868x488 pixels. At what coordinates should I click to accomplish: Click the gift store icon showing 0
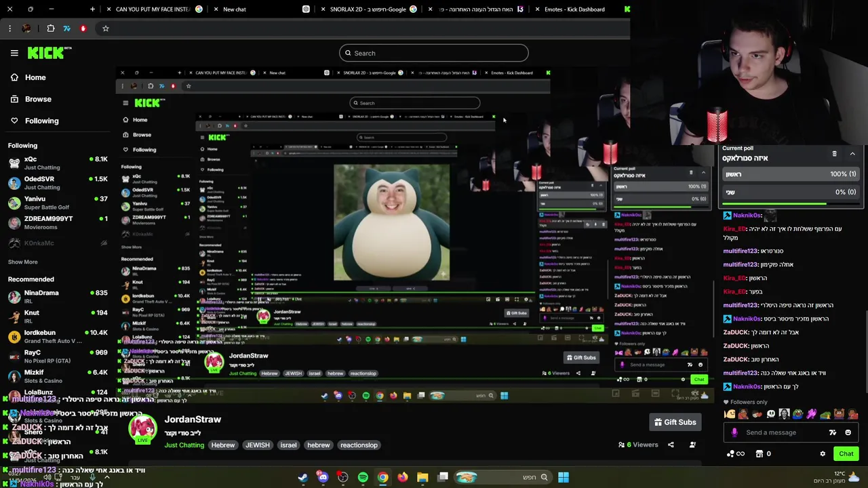click(x=764, y=454)
